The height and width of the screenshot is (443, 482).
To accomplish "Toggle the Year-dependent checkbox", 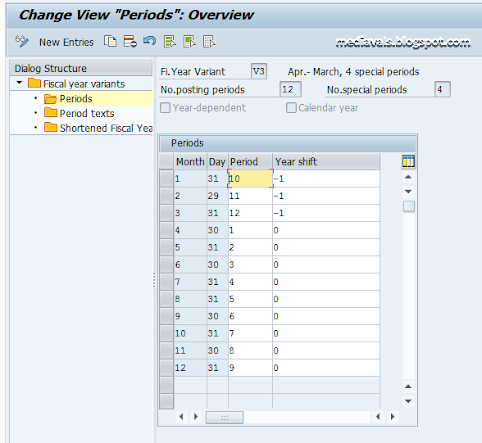I will pyautogui.click(x=165, y=108).
